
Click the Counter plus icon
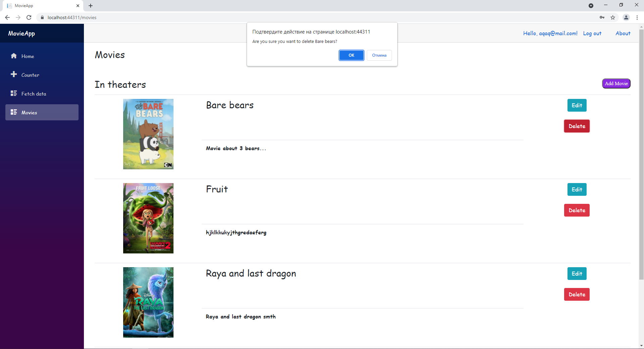(x=14, y=74)
